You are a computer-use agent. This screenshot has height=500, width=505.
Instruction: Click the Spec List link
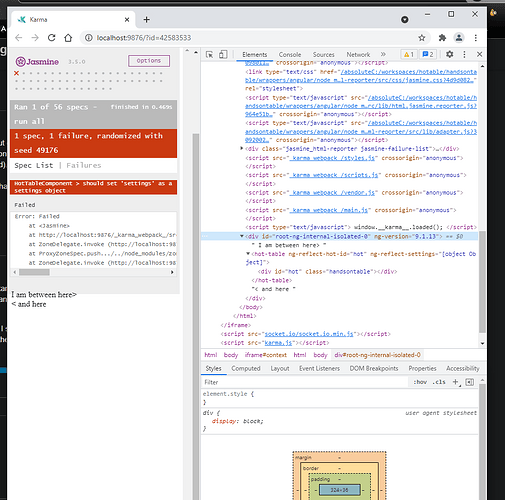[x=34, y=165]
